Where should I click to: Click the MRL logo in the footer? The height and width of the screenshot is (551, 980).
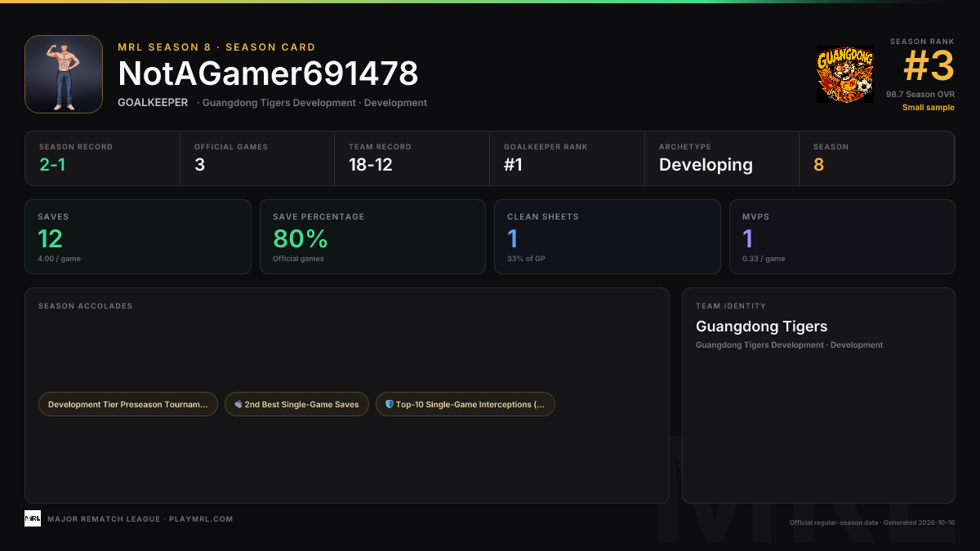(33, 518)
